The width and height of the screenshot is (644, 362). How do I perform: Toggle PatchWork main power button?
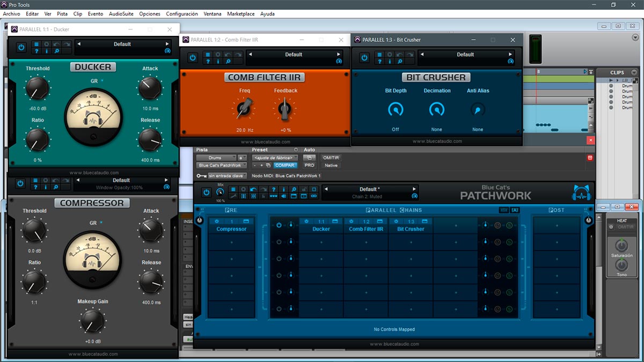tap(206, 192)
